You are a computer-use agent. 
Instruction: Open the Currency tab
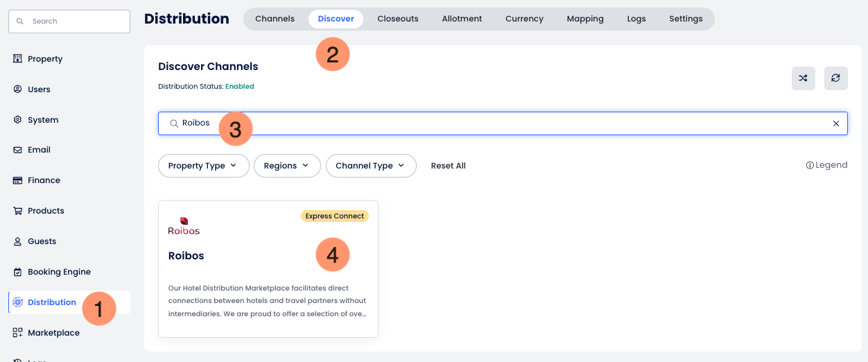click(x=524, y=19)
